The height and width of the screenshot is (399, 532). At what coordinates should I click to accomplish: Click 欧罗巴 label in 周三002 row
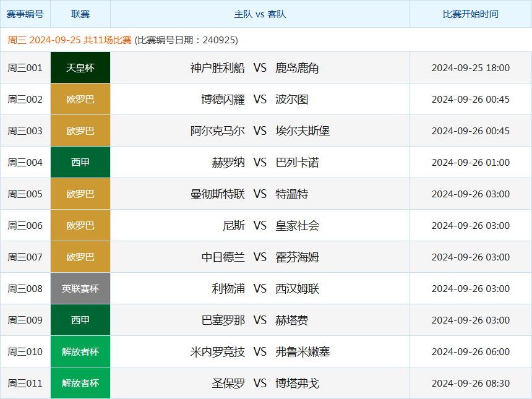tap(80, 99)
